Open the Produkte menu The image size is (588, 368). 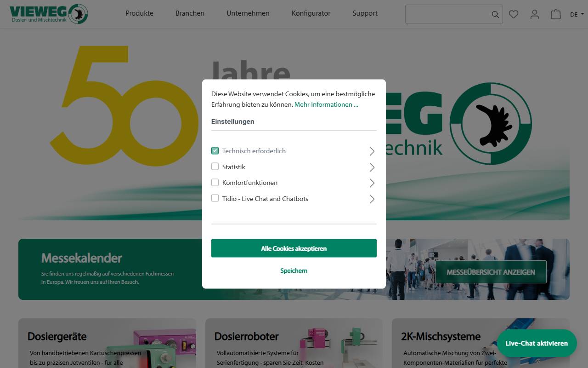click(x=139, y=13)
